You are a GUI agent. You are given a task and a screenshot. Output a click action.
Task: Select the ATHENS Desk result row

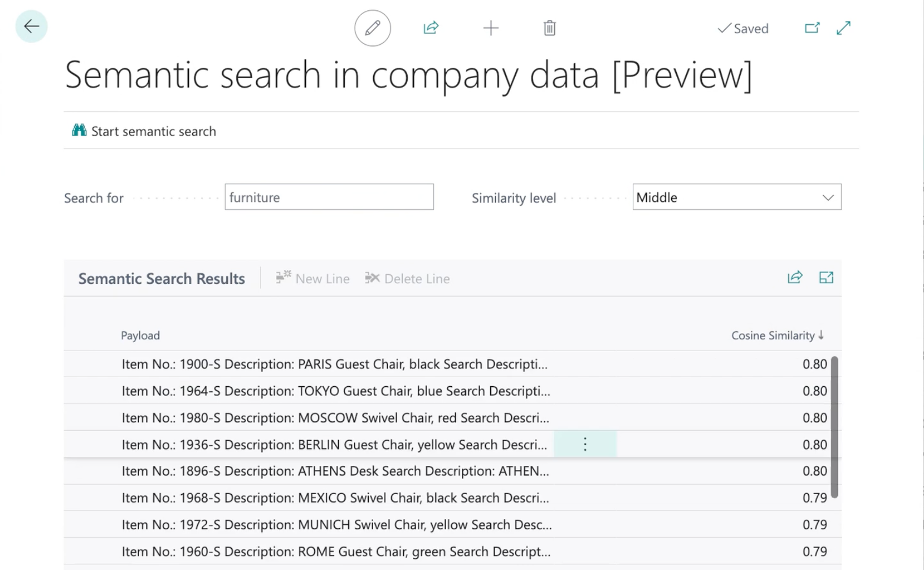point(335,471)
